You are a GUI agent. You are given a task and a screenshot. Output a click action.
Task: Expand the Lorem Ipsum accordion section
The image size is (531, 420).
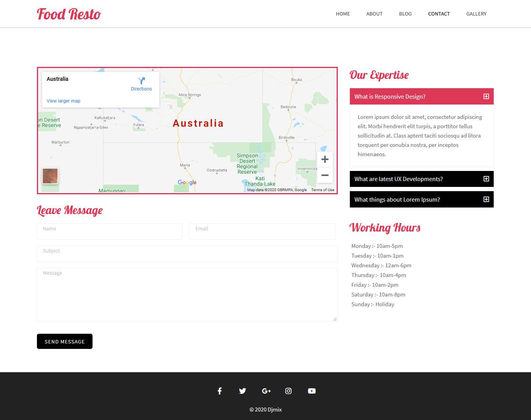pyautogui.click(x=486, y=199)
